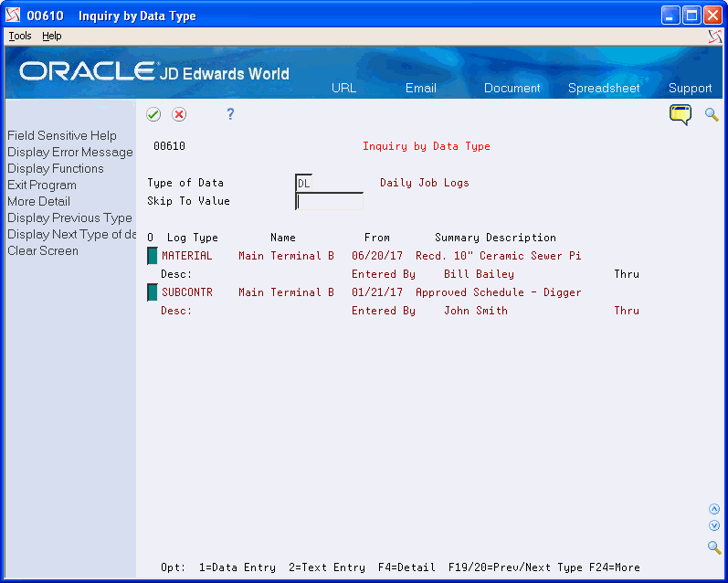Open the Email tab in header

click(421, 89)
